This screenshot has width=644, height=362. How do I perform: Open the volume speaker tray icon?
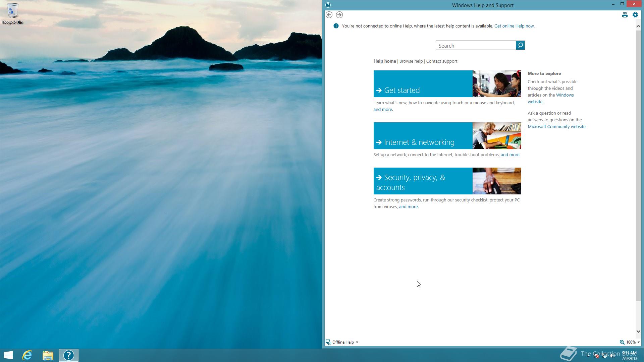(x=612, y=356)
